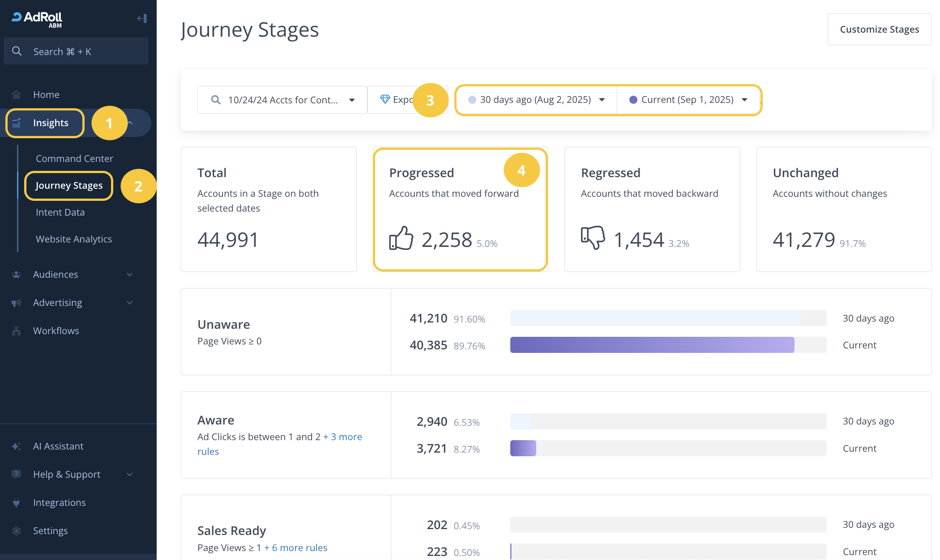The width and height of the screenshot is (940, 560).
Task: Expand the Audiences section chevron
Action: pos(129,275)
